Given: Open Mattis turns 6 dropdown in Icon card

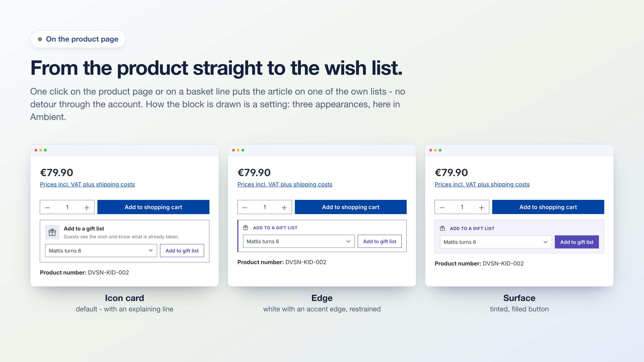Looking at the screenshot, I should [101, 251].
